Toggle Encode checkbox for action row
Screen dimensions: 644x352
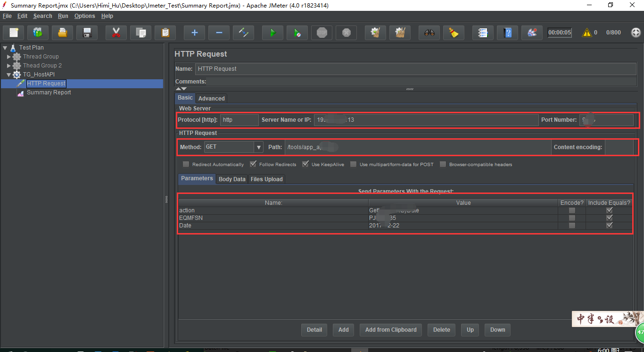(x=572, y=210)
